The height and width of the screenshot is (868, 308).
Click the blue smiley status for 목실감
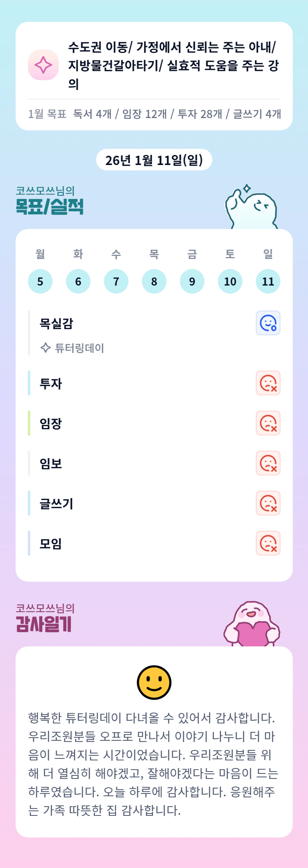[x=268, y=323]
